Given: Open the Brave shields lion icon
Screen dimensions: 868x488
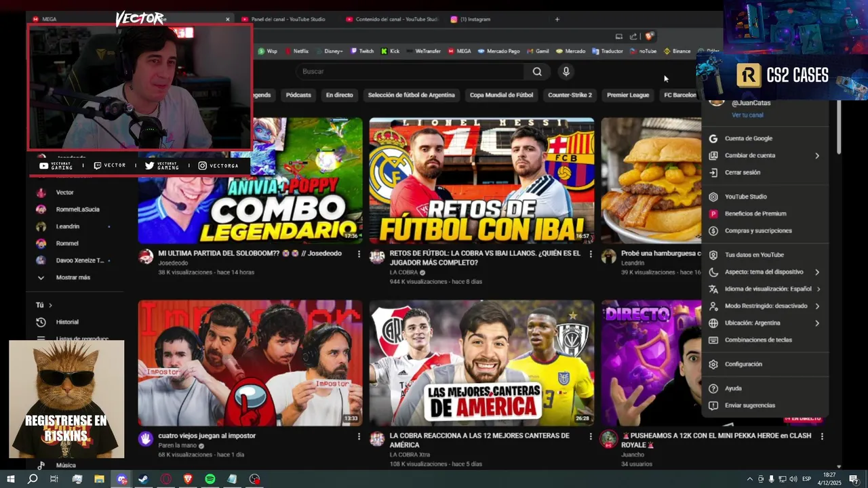Looking at the screenshot, I should (x=649, y=37).
